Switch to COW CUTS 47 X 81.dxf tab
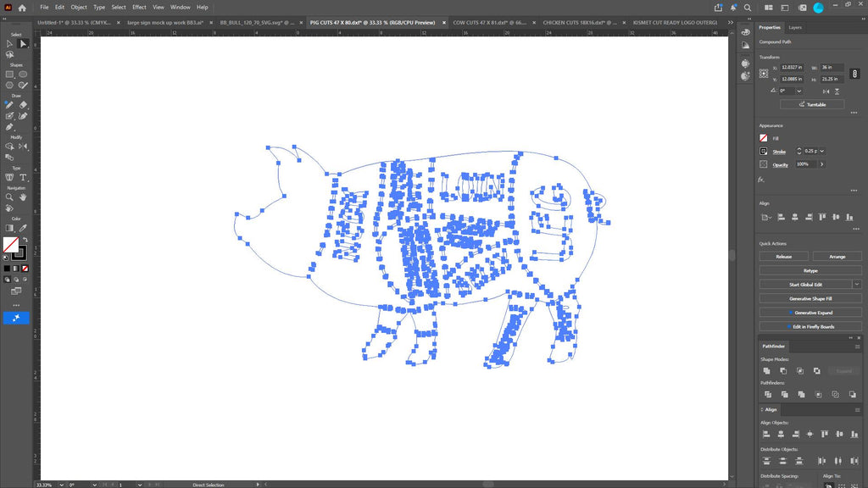This screenshot has width=868, height=488. pyautogui.click(x=489, y=23)
